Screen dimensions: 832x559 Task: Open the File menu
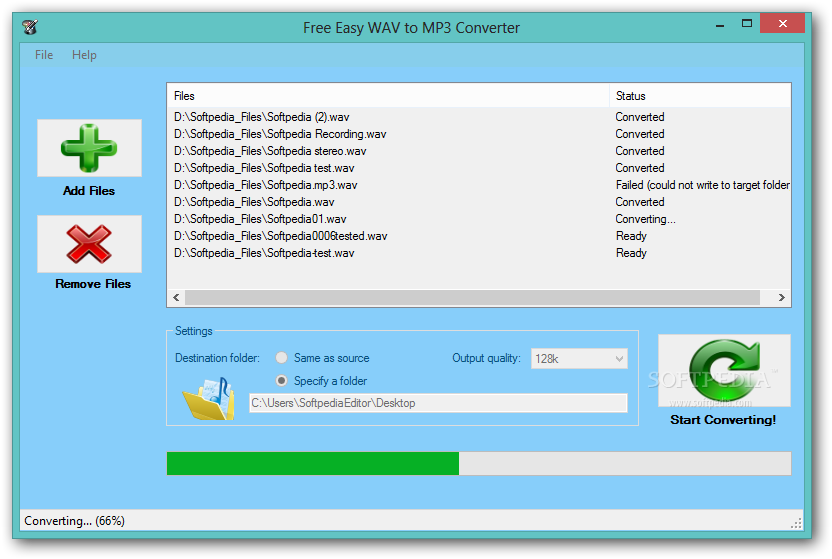click(x=44, y=55)
